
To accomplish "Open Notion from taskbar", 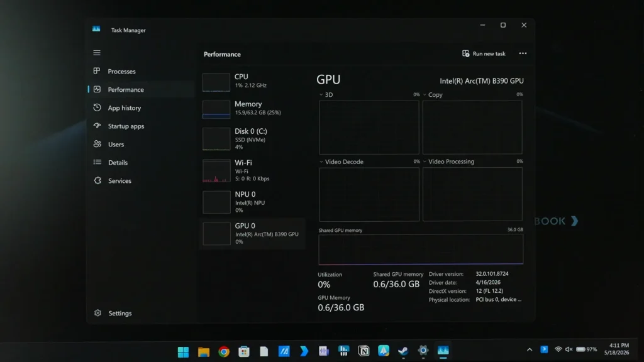I will point(364,351).
